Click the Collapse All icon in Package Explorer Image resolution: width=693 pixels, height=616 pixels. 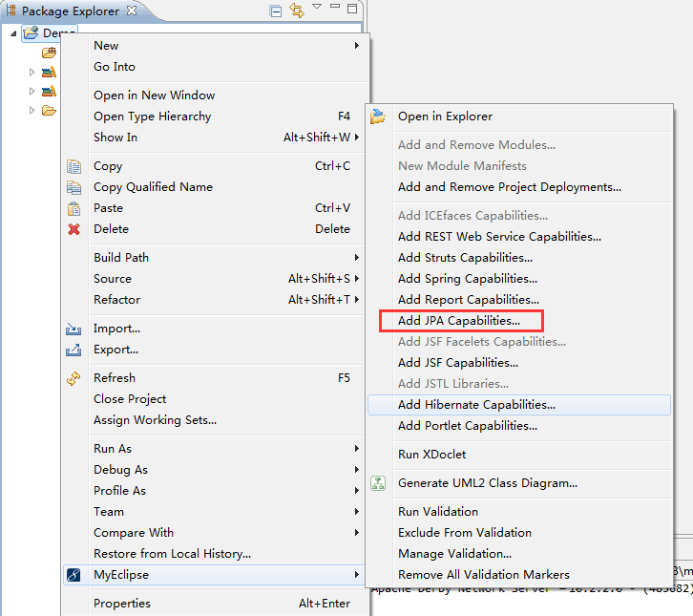point(276,11)
